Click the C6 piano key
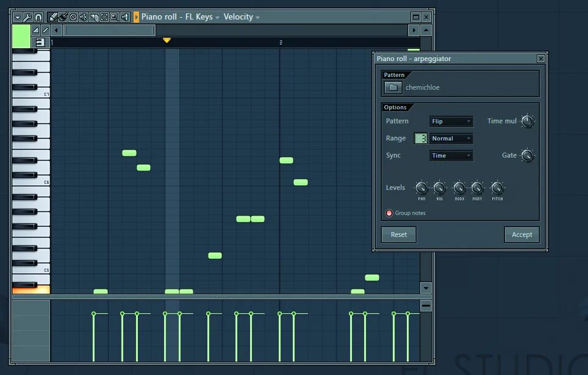Image resolution: width=588 pixels, height=375 pixels. coord(31,182)
